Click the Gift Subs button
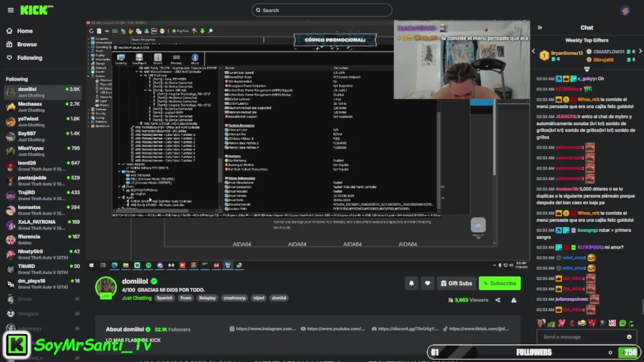Screen dimensions: 644x362 pyautogui.click(x=456, y=283)
